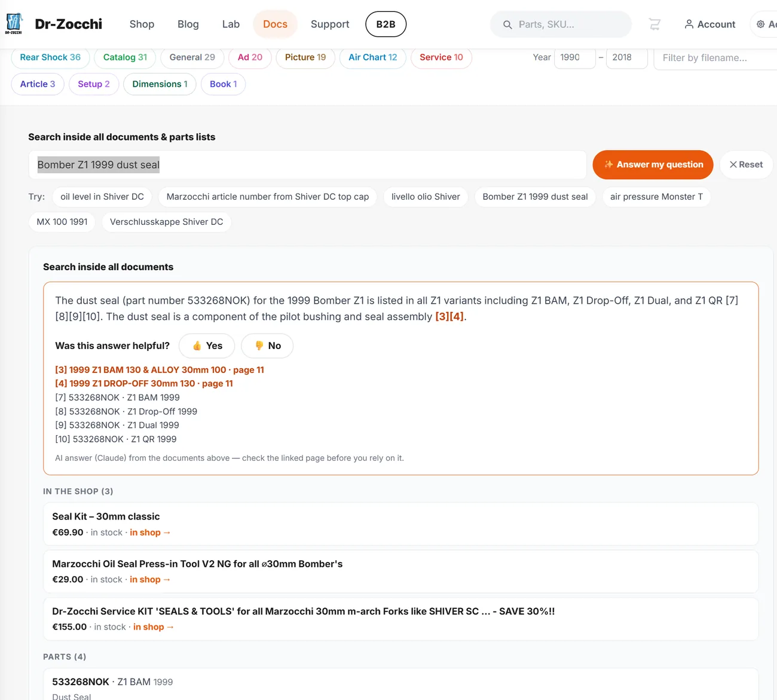Open the Support page

(330, 25)
